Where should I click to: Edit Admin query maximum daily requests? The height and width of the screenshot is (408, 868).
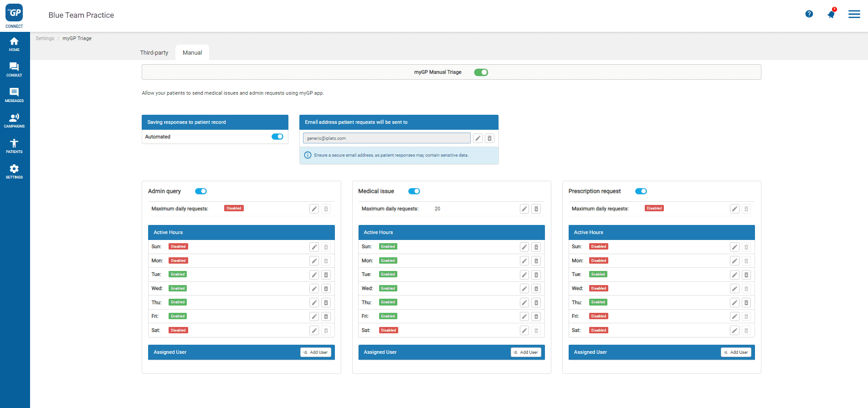point(314,209)
